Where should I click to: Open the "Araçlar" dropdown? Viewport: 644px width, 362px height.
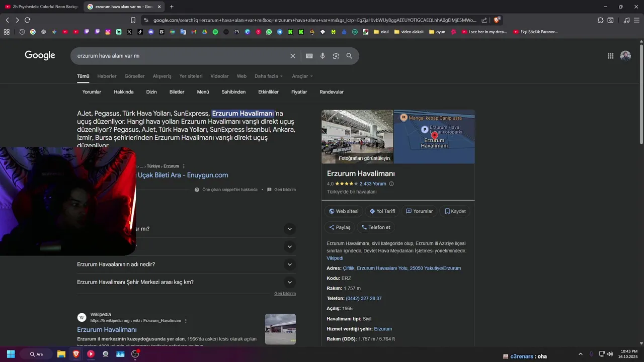302,76
